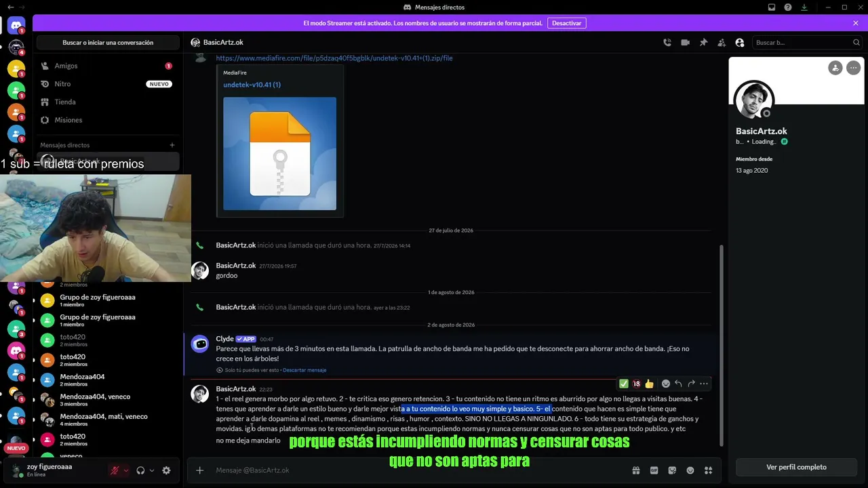
Task: Open the Amigos tab
Action: [106, 66]
